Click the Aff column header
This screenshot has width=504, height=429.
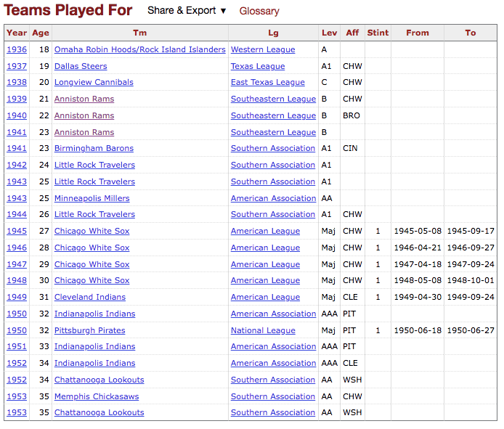(352, 33)
